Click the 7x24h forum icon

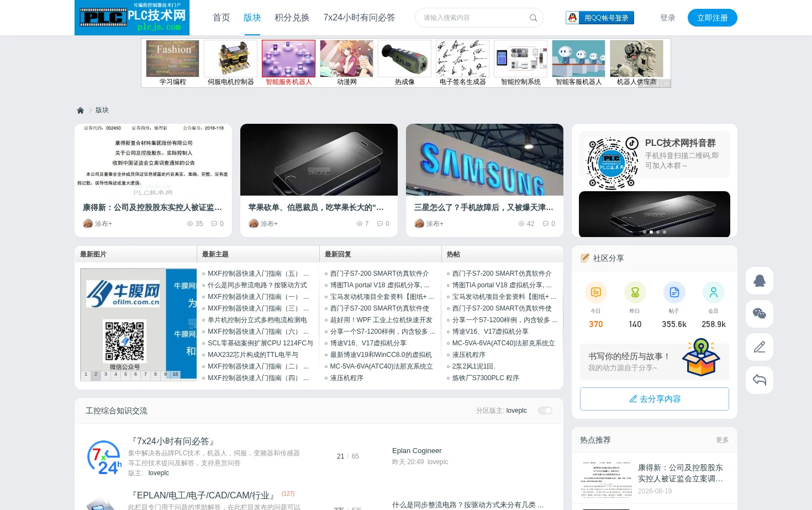pyautogui.click(x=104, y=458)
